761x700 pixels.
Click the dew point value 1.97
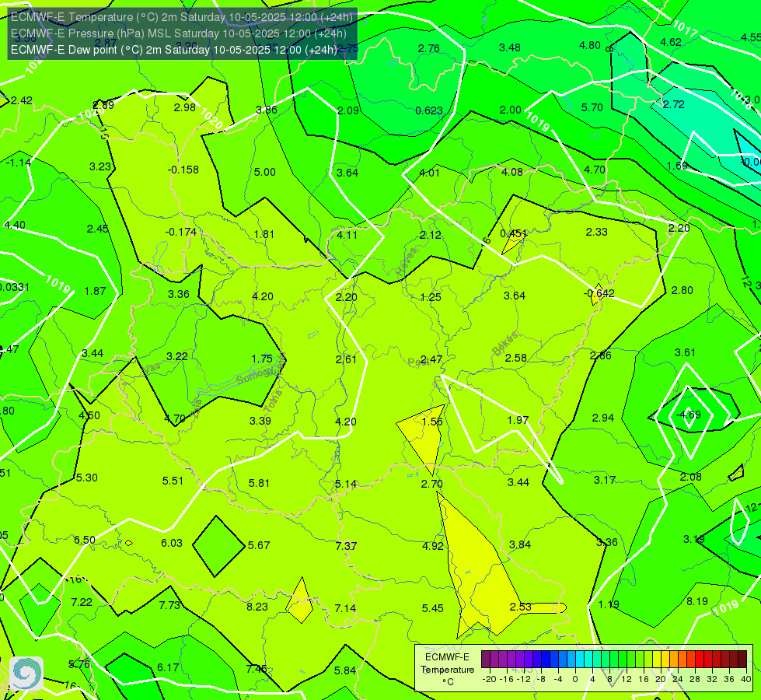click(x=518, y=420)
